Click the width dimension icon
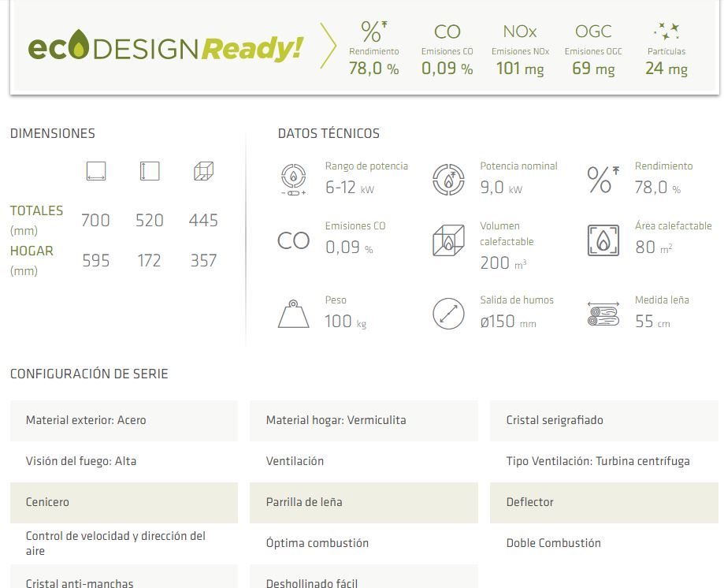The height and width of the screenshot is (588, 724). pos(96,171)
